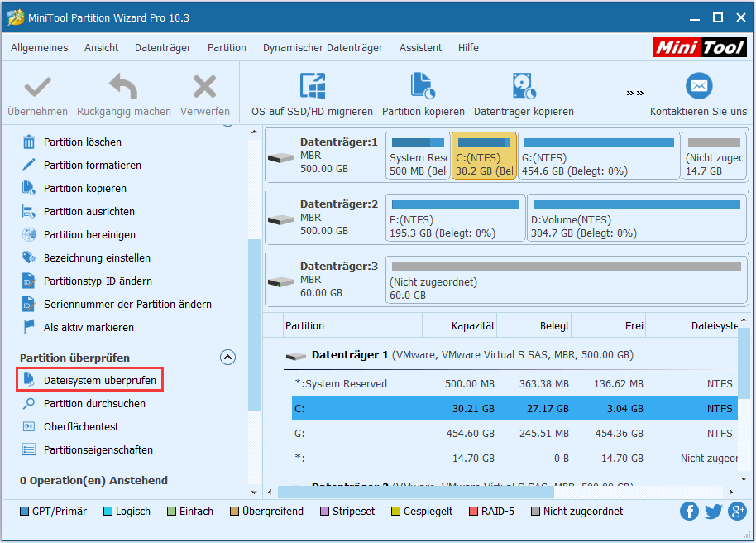756x543 pixels.
Task: Select Partition löschen in sidebar
Action: point(83,142)
